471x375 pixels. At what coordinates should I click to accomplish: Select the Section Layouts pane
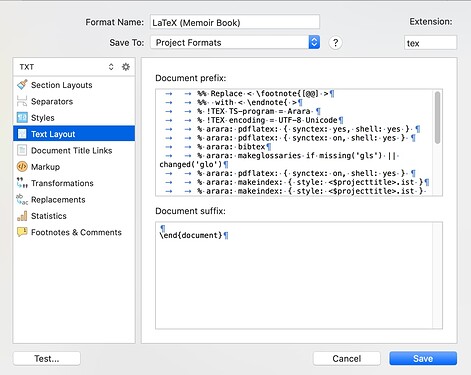click(74, 85)
